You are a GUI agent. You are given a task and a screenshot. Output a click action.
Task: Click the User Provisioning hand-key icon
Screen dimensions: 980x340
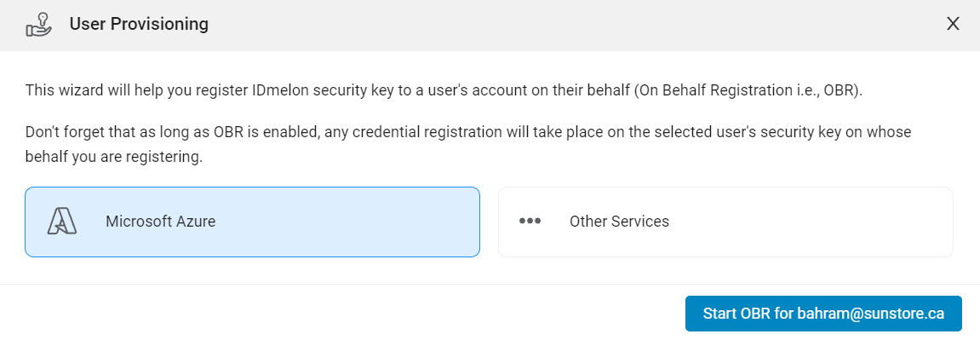click(x=39, y=25)
